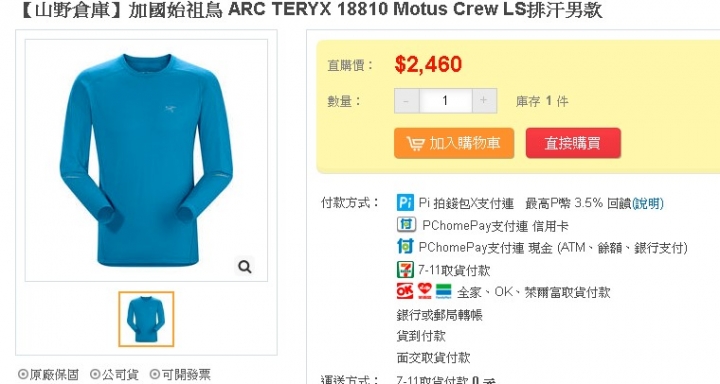Decrease quantity with the minus button
Image resolution: width=720 pixels, height=384 pixels.
[x=406, y=101]
